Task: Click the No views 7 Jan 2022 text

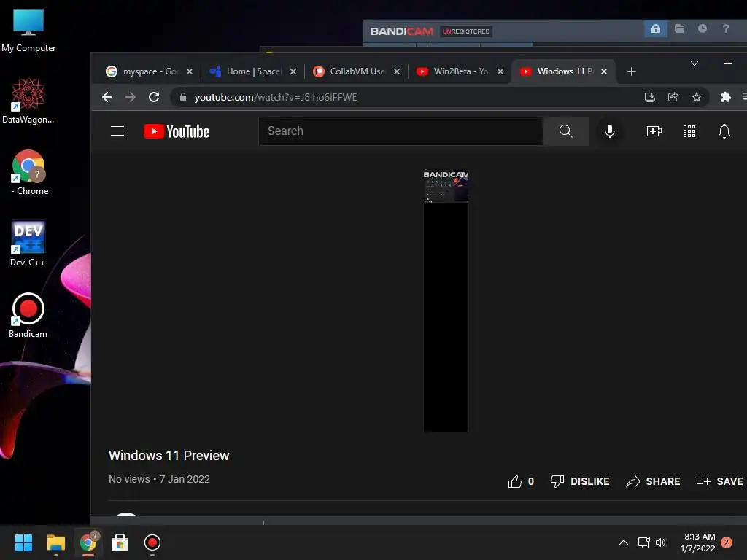Action: coord(159,479)
